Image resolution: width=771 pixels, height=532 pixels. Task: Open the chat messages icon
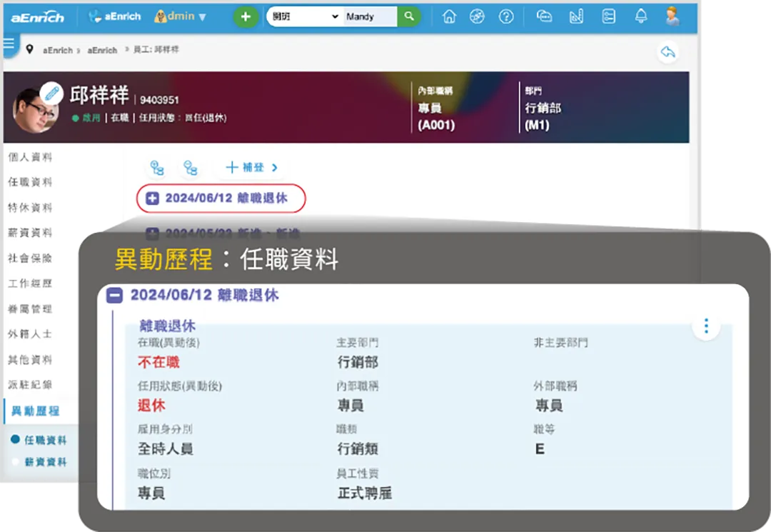tap(544, 16)
